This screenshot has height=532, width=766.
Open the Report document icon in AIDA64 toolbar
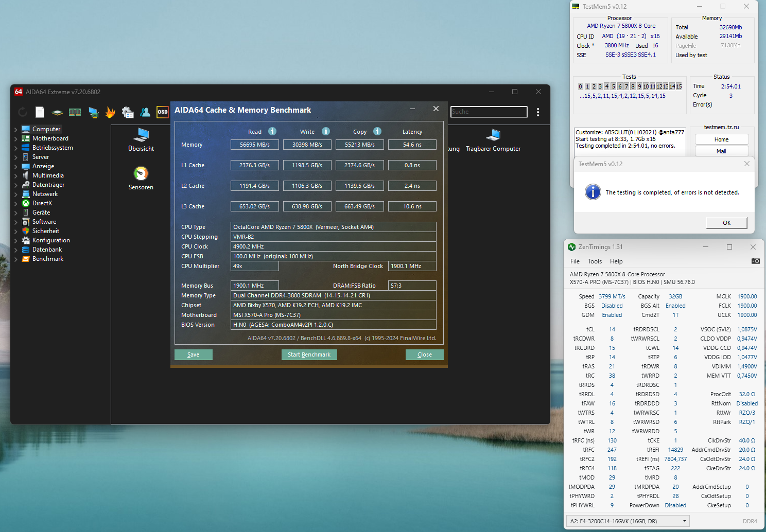point(40,112)
